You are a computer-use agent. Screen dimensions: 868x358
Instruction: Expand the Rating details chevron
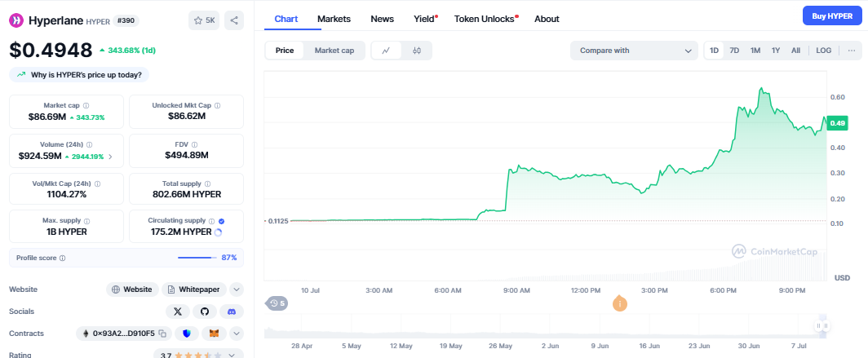tap(232, 355)
